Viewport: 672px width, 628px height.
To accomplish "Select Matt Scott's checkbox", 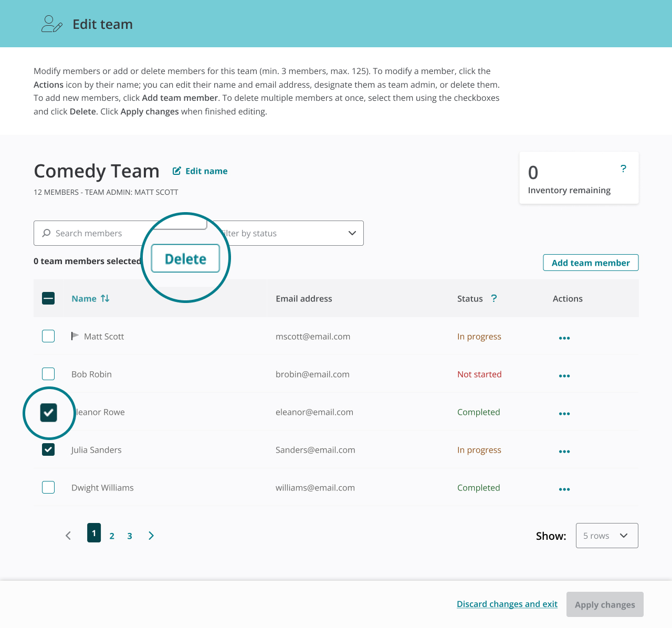I will click(48, 336).
